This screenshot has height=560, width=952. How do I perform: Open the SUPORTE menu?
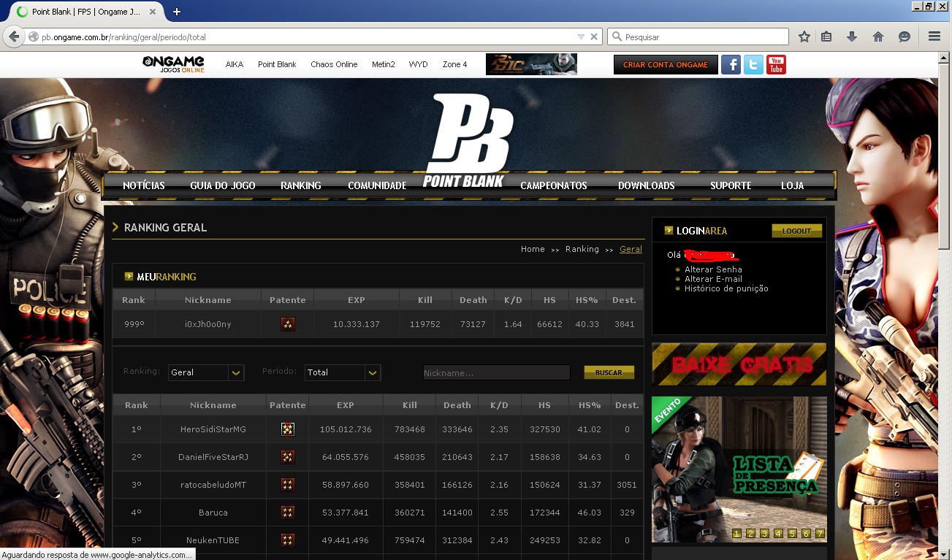[731, 185]
